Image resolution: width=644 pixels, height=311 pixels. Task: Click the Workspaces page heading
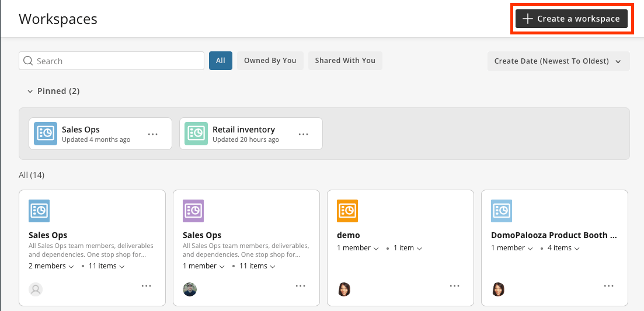click(x=58, y=19)
